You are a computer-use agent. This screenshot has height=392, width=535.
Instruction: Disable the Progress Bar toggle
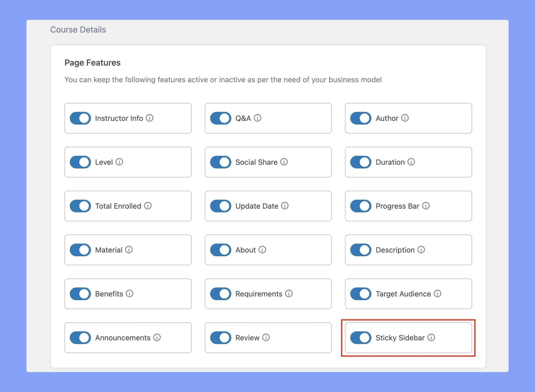[360, 206]
